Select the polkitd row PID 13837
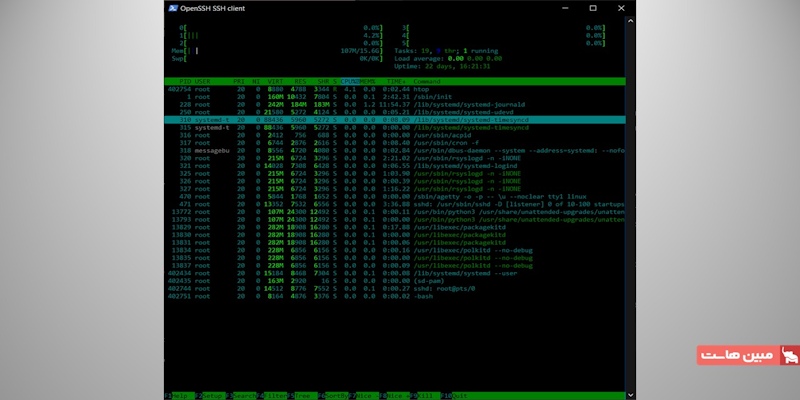 click(x=395, y=265)
